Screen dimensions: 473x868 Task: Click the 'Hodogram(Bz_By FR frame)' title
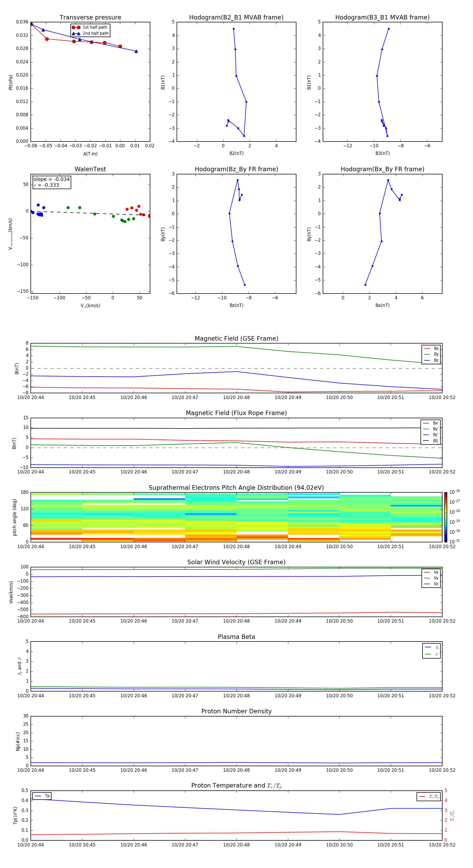click(x=236, y=169)
